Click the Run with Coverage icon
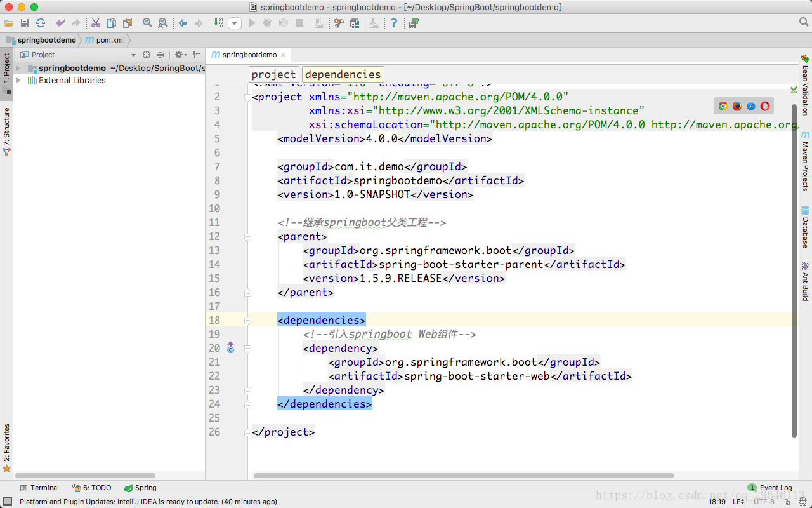Screen dimensions: 812x508 (x=284, y=23)
